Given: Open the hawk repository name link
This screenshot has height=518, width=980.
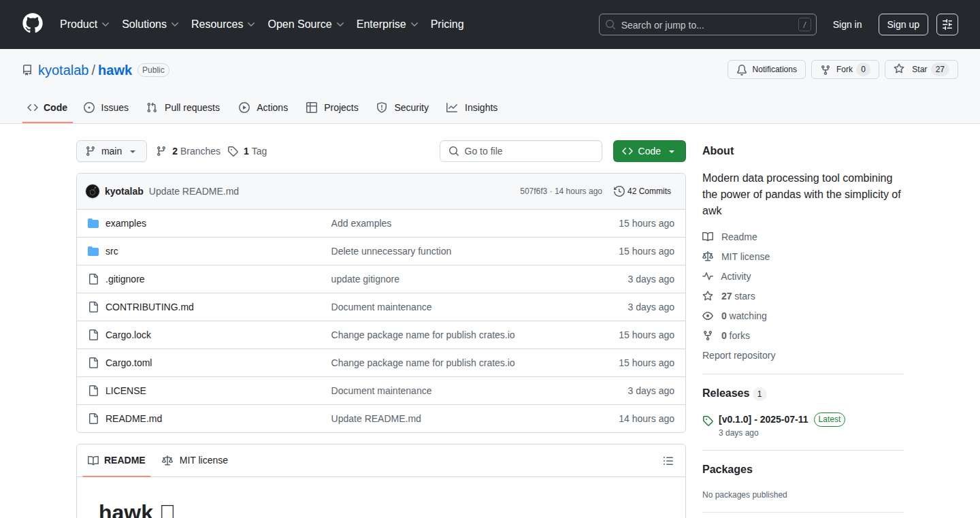Looking at the screenshot, I should pos(115,70).
